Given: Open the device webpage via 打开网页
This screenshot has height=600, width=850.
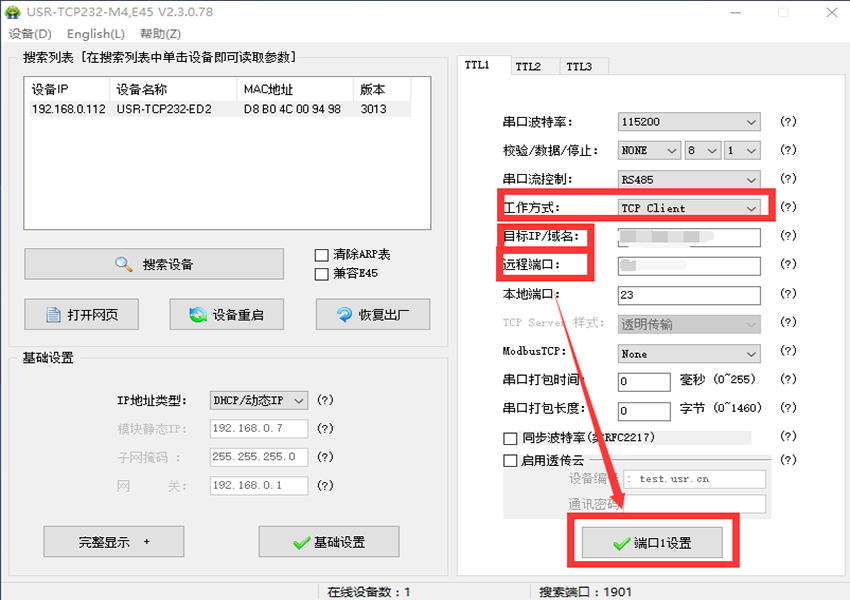Looking at the screenshot, I should [82, 315].
